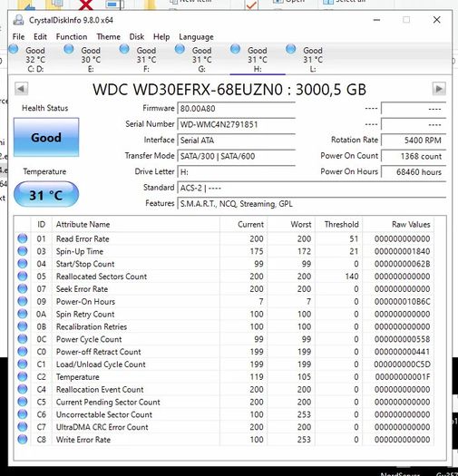Open the Language menu
458x476 pixels.
pyautogui.click(x=196, y=37)
